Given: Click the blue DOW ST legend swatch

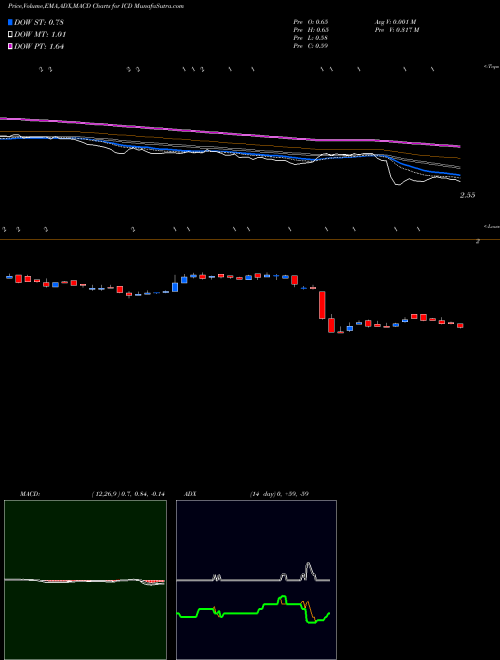Looking at the screenshot, I should (x=10, y=22).
